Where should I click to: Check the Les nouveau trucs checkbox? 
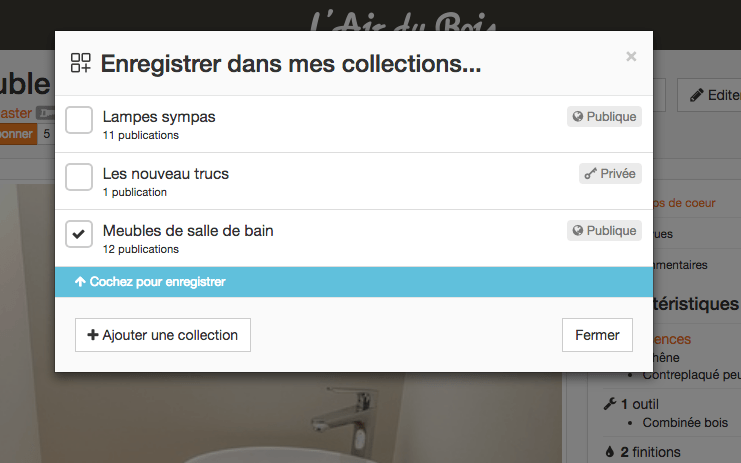(79, 177)
